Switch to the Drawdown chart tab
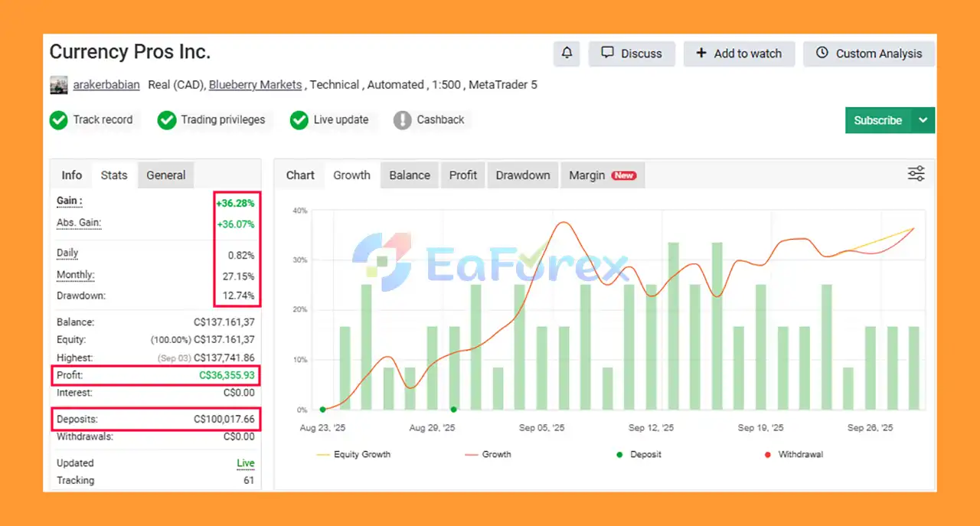Viewport: 980px width, 526px height. (523, 175)
